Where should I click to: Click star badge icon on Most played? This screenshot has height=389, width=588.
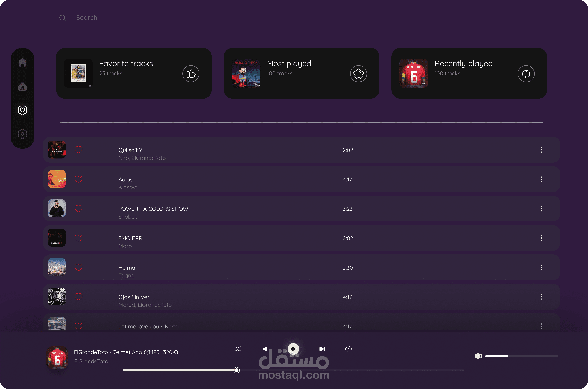[x=358, y=74]
